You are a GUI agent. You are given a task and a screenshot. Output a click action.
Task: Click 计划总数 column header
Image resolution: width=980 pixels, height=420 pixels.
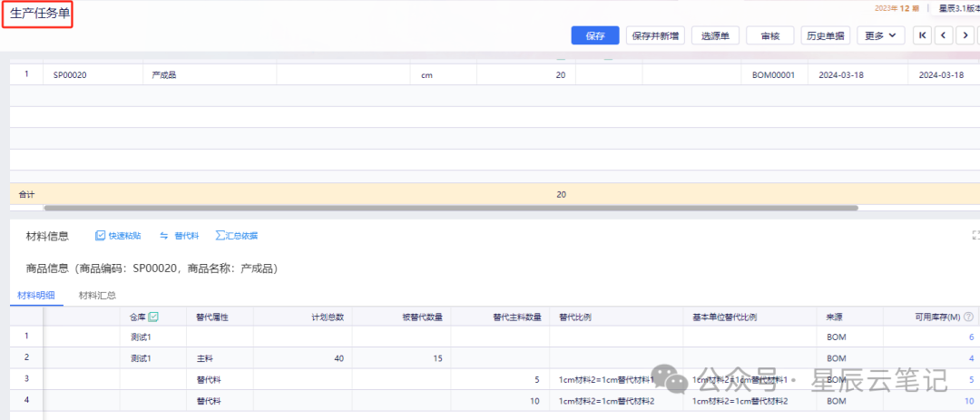(302, 317)
